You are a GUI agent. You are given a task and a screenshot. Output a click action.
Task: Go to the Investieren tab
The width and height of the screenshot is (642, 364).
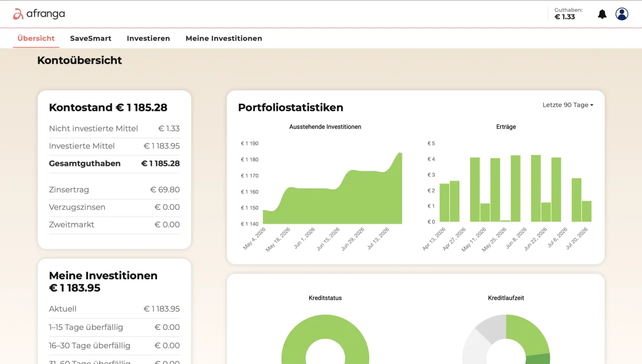[x=148, y=38]
